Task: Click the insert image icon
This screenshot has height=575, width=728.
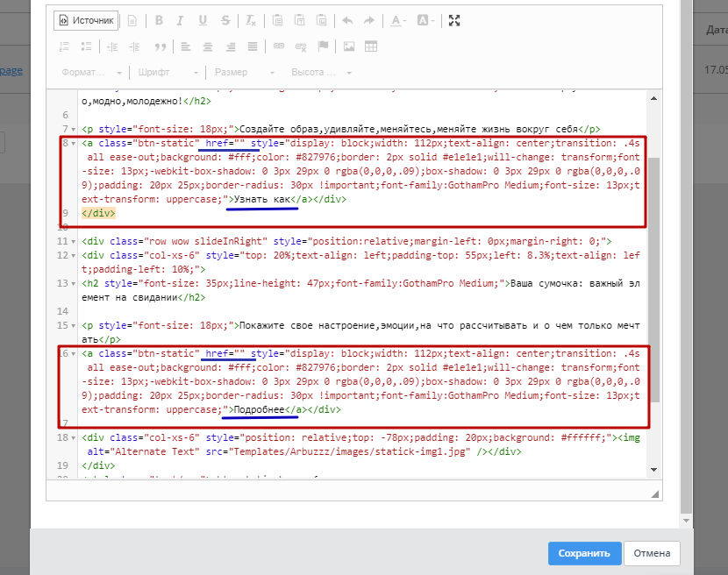Action: [348, 46]
